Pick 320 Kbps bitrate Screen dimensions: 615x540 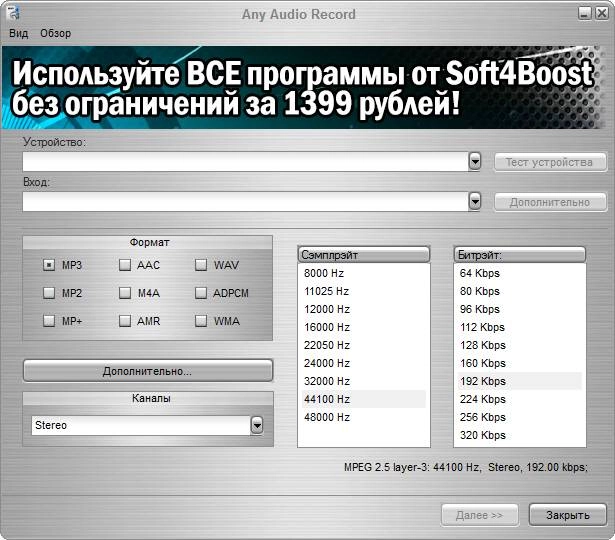(x=519, y=435)
